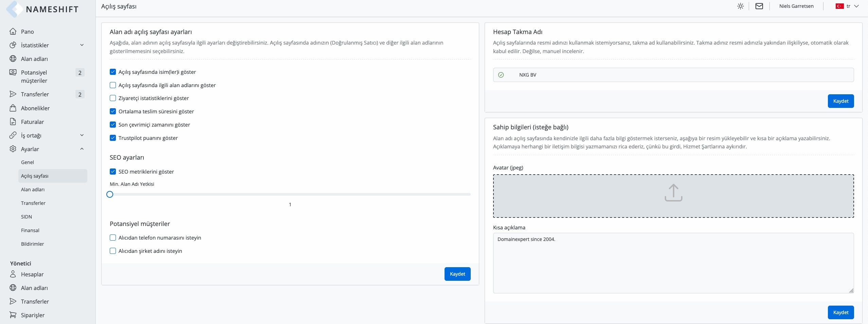Click the avatar upload arrow icon
Screen dimensions: 868x324
[673, 193]
